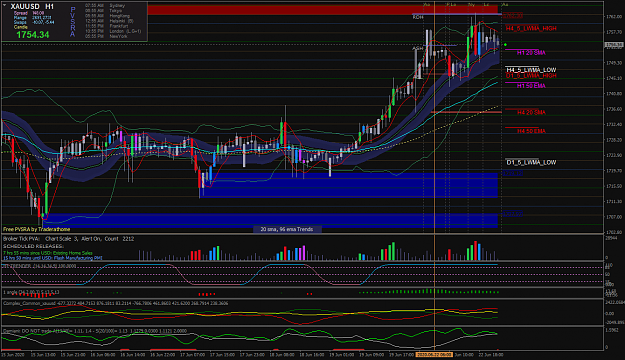This screenshot has height=360, width=625.
Task: Click the Complex_Common_xauusd indicator label
Action: pyautogui.click(x=116, y=303)
